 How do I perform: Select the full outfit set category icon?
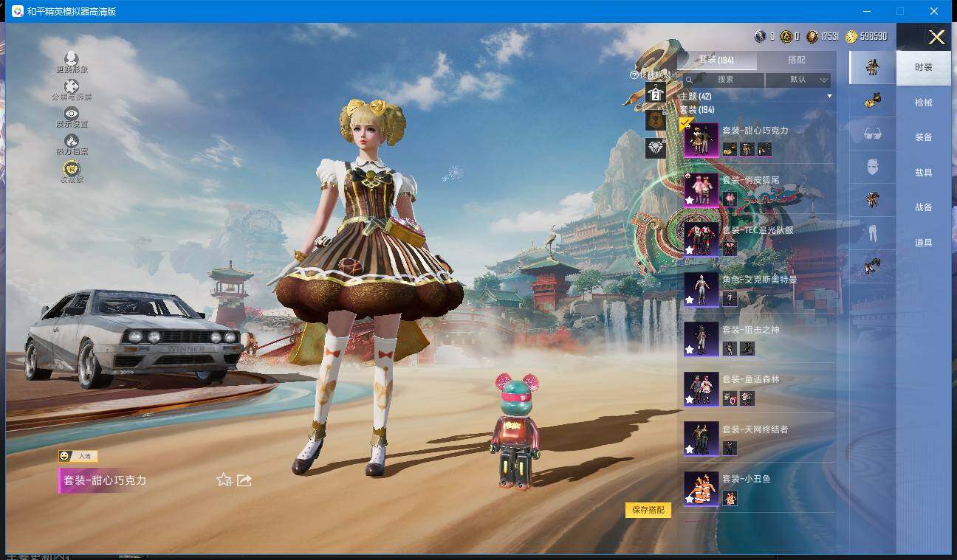point(873,67)
